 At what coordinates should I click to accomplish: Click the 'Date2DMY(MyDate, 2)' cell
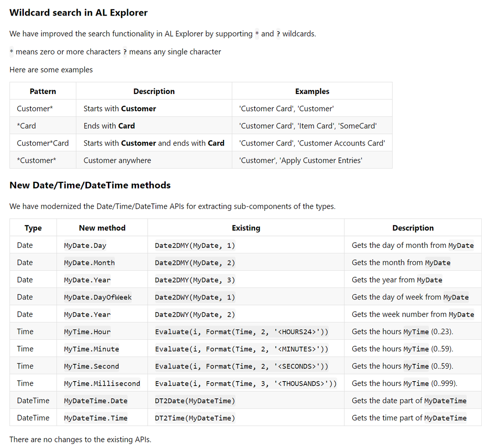pyautogui.click(x=246, y=262)
